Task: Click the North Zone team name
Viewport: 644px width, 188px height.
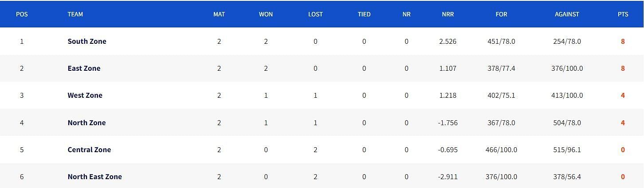Action: (x=86, y=123)
